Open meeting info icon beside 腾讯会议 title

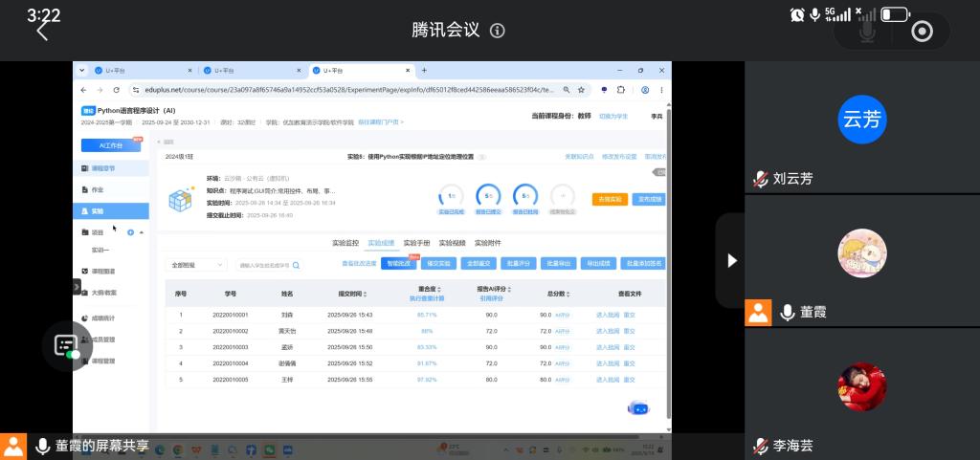(498, 31)
